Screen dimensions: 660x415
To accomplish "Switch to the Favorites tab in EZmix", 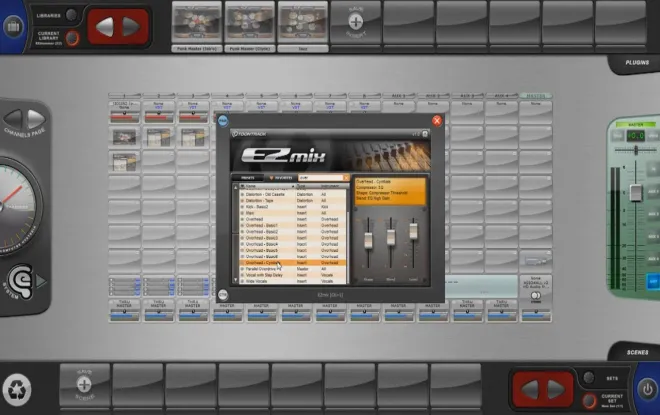I will pos(281,178).
